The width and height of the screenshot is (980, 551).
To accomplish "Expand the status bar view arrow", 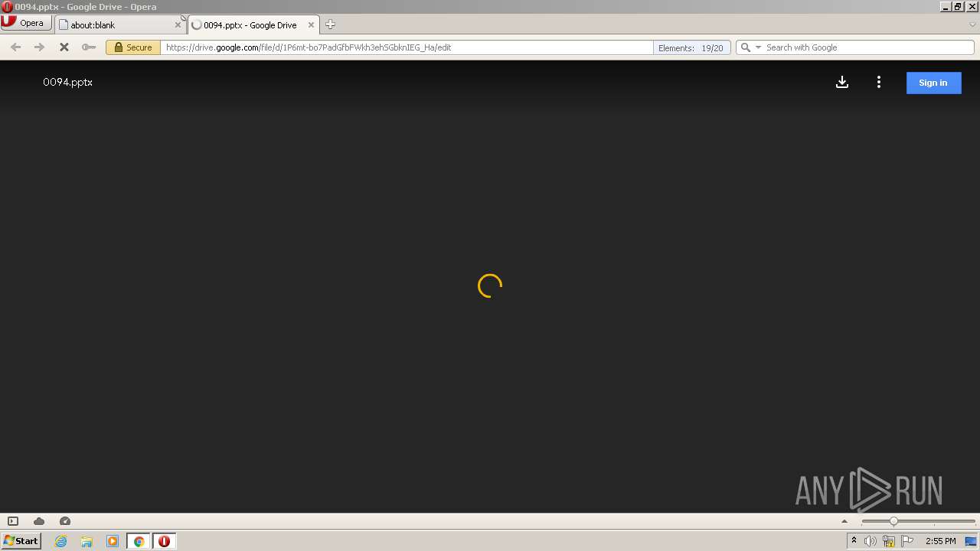I will pos(844,521).
